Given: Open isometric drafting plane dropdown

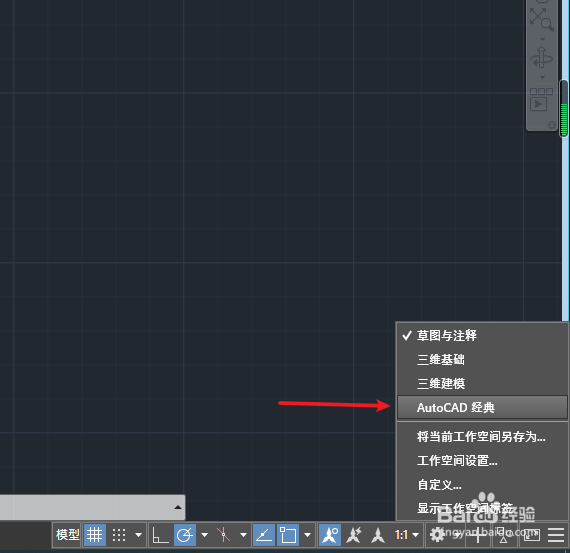Looking at the screenshot, I should 243,535.
